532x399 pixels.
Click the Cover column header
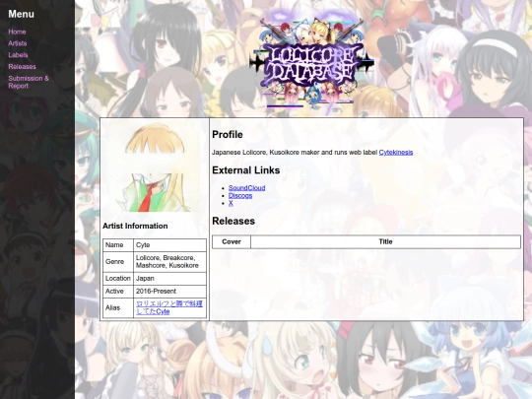tap(232, 242)
